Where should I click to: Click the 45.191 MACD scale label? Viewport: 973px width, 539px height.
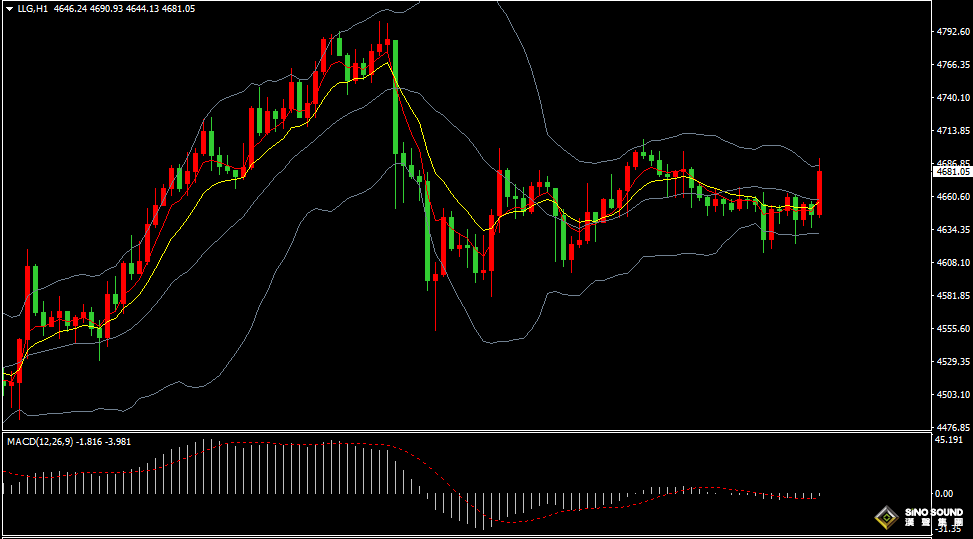pos(948,439)
